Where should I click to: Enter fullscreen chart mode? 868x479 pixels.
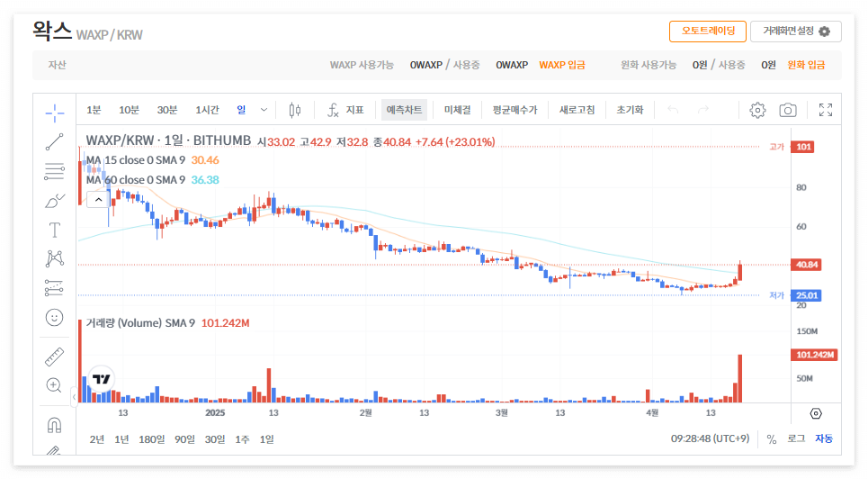[x=826, y=110]
